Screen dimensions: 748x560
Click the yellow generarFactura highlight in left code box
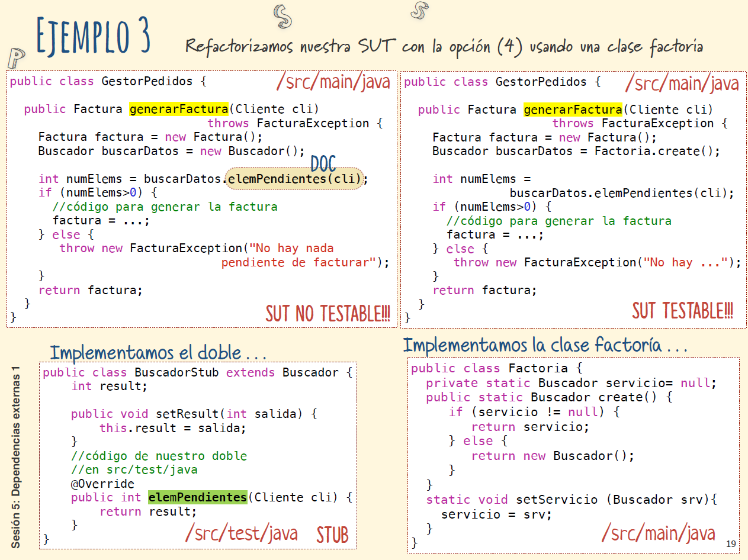point(178,109)
